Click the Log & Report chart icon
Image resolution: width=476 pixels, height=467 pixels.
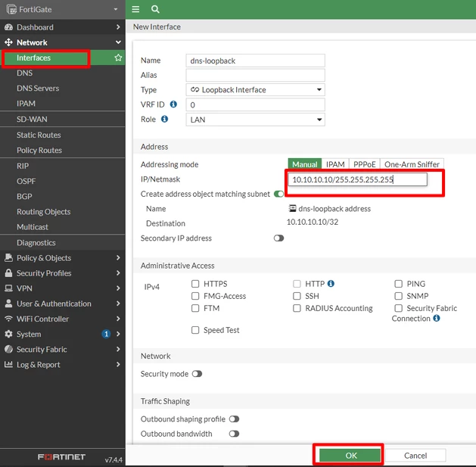[8, 364]
